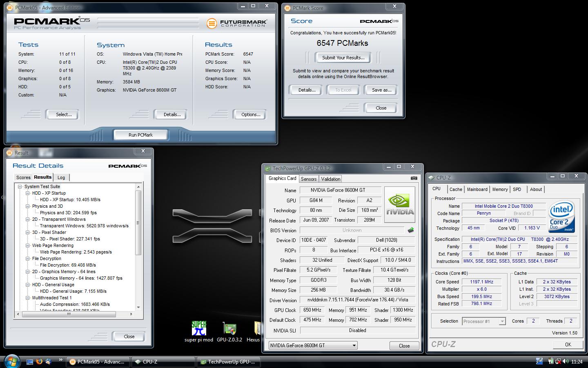Screen dimensions: 588x368
Task: Collapse the File Decryption node
Action: [x=27, y=258]
